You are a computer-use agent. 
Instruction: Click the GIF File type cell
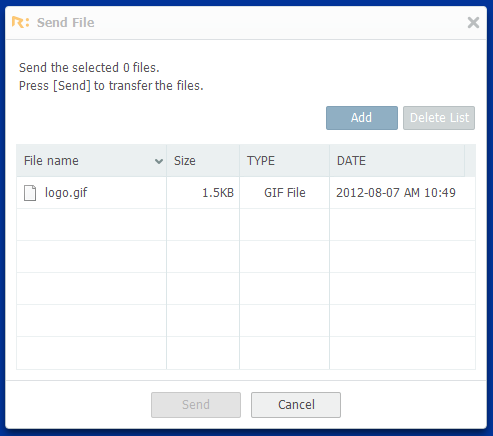[284, 193]
